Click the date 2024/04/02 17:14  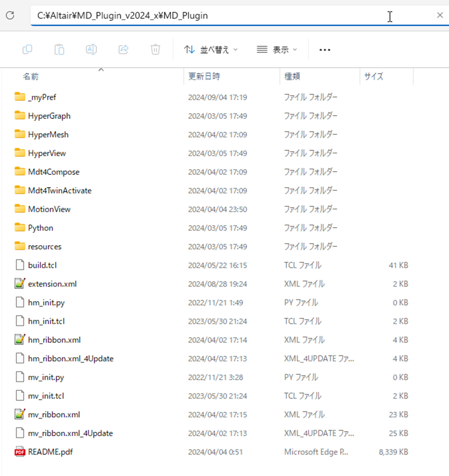pyautogui.click(x=217, y=340)
